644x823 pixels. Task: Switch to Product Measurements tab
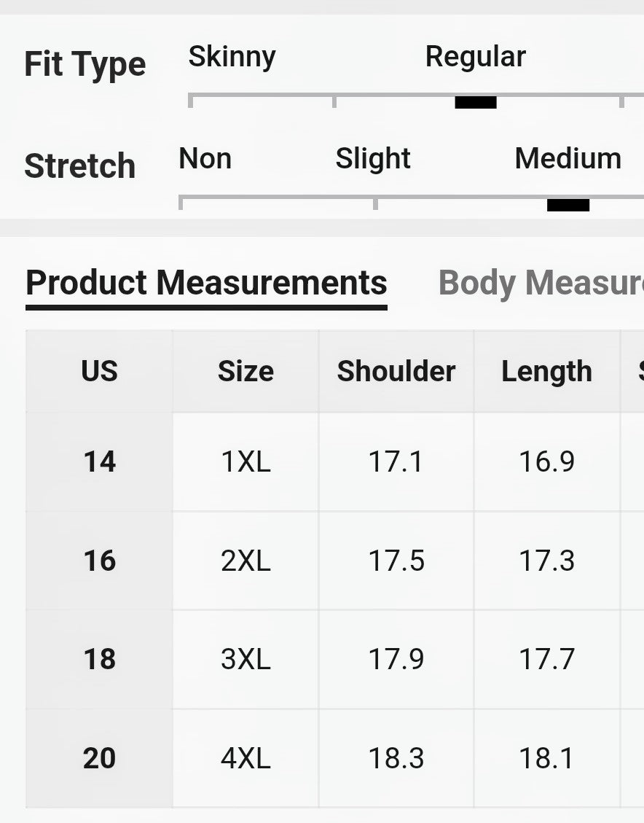[206, 284]
